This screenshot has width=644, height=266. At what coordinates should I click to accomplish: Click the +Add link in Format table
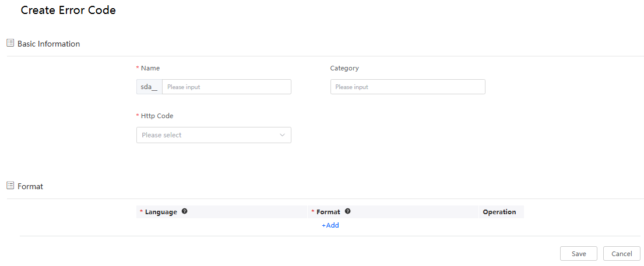tap(330, 225)
